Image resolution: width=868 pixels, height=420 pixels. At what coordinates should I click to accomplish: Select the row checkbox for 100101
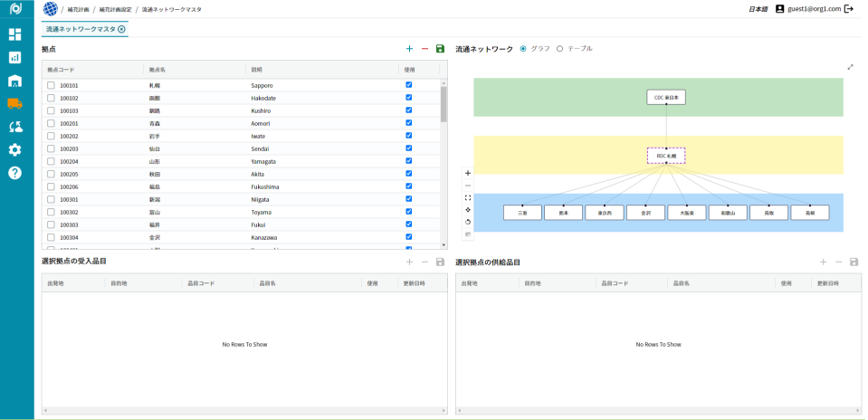pyautogui.click(x=52, y=85)
